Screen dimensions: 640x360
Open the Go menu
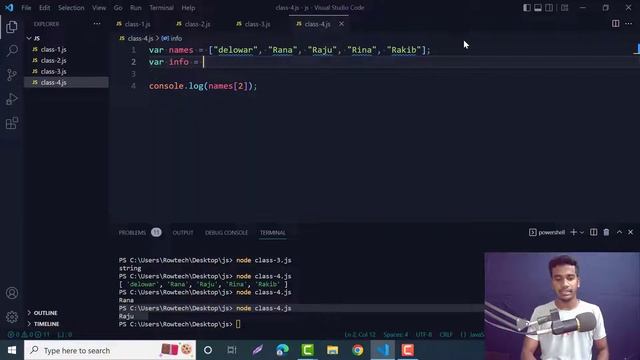tap(118, 8)
